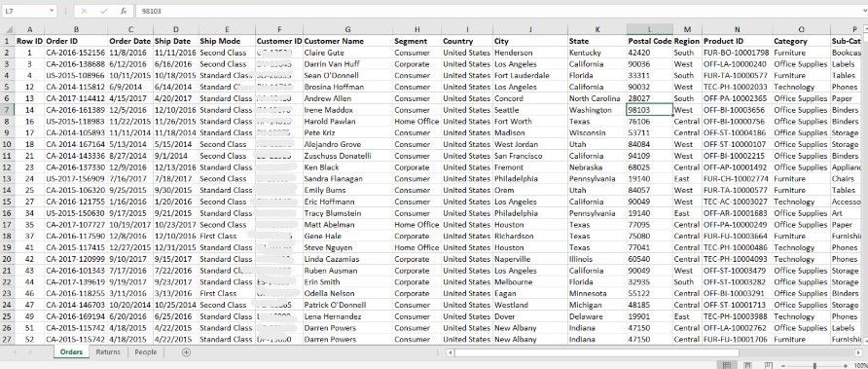Click the Insert Function fx icon

click(125, 11)
